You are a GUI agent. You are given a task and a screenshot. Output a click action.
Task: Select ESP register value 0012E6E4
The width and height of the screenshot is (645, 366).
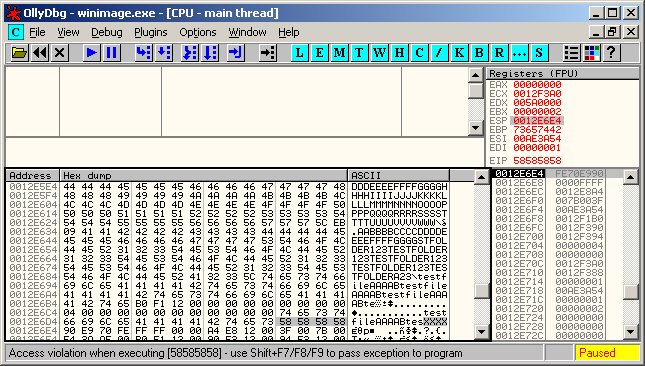537,120
